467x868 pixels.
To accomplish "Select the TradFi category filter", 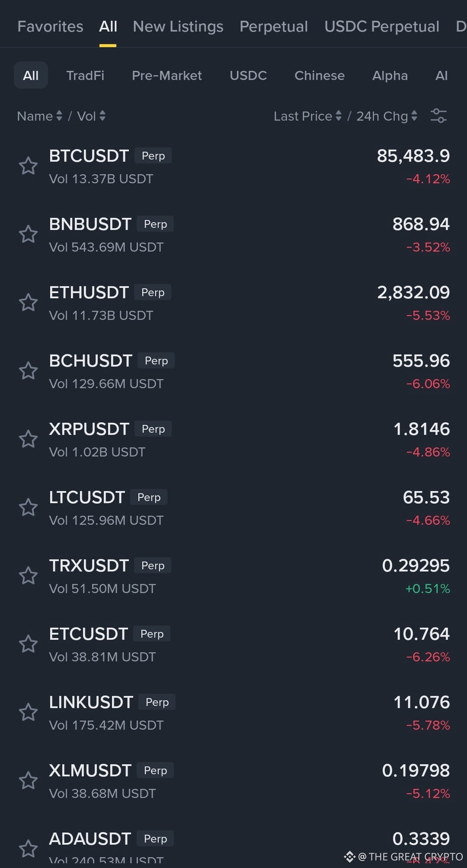I will (85, 76).
